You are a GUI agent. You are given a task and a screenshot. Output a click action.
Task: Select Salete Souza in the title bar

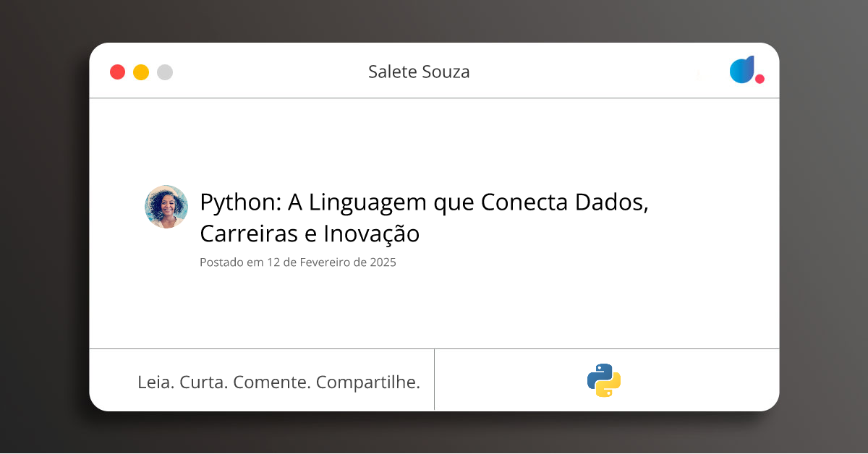coord(418,72)
